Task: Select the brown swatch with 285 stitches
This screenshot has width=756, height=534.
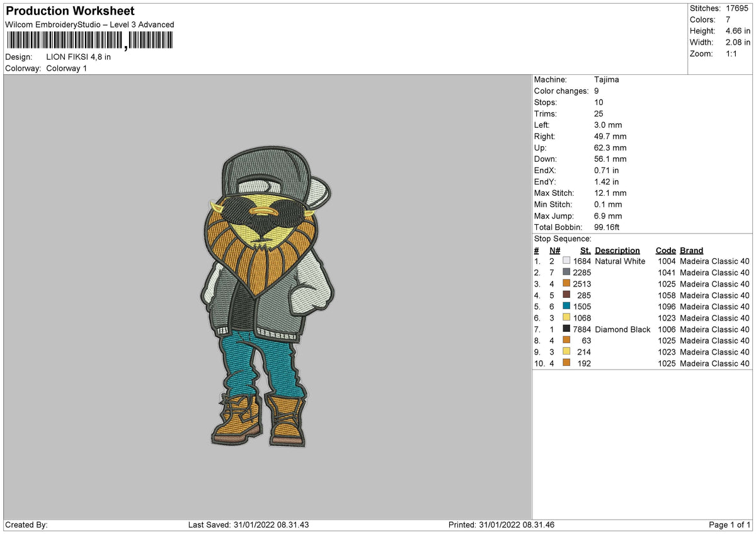Action: (x=566, y=295)
